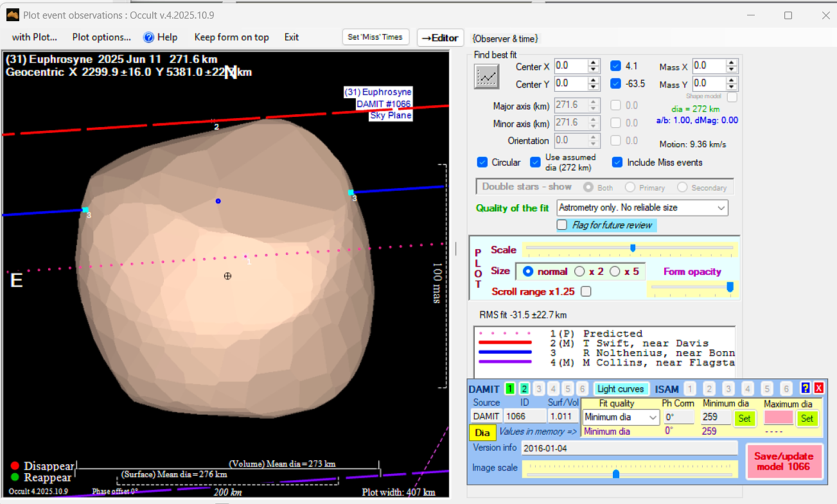The height and width of the screenshot is (504, 837).
Task: Select the x 2 plot size option
Action: pyautogui.click(x=580, y=272)
